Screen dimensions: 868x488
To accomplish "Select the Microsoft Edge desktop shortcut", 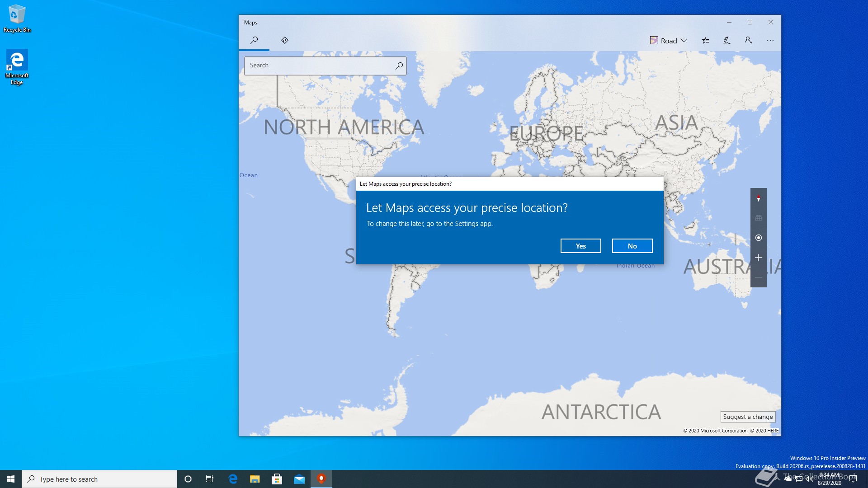I will 17,67.
